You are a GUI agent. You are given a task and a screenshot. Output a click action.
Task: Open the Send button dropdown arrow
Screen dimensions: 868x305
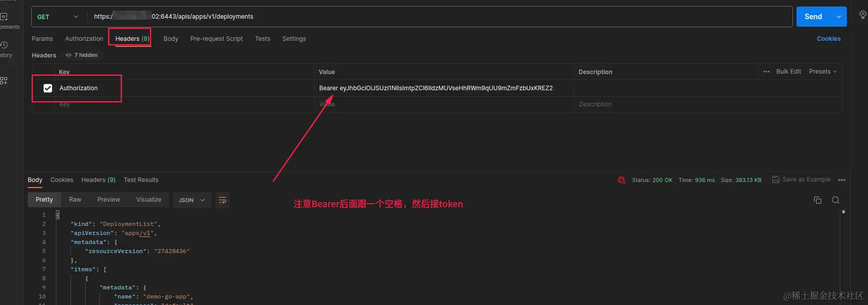tap(839, 17)
